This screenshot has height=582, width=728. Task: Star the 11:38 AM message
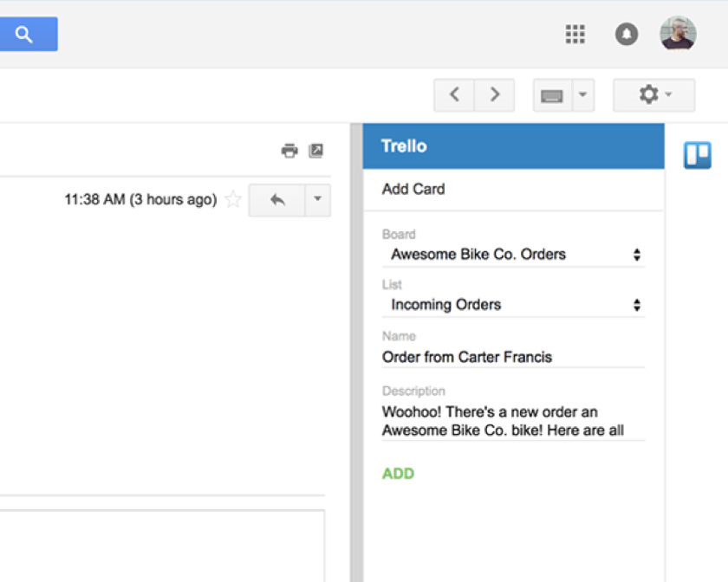pyautogui.click(x=233, y=199)
